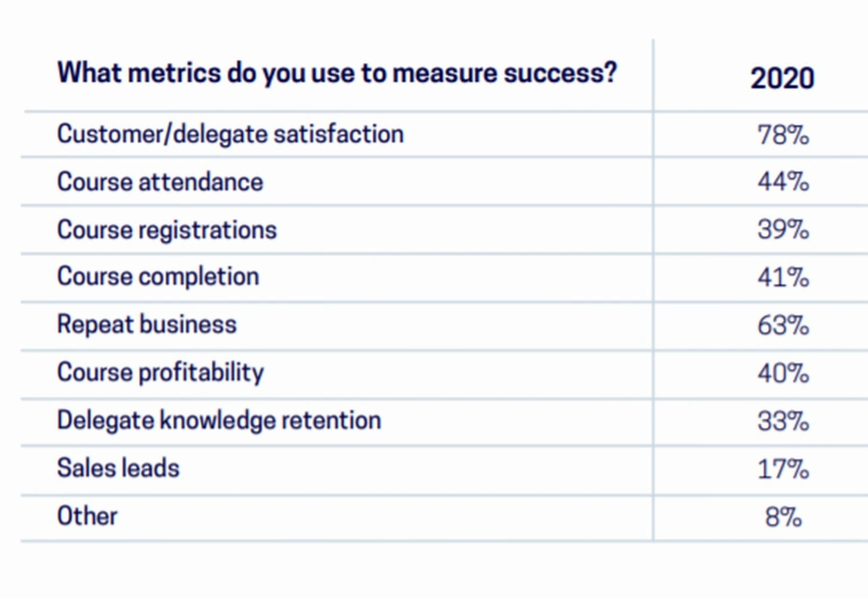Select the 44% attendance value
The width and height of the screenshot is (868, 599).
(x=783, y=182)
